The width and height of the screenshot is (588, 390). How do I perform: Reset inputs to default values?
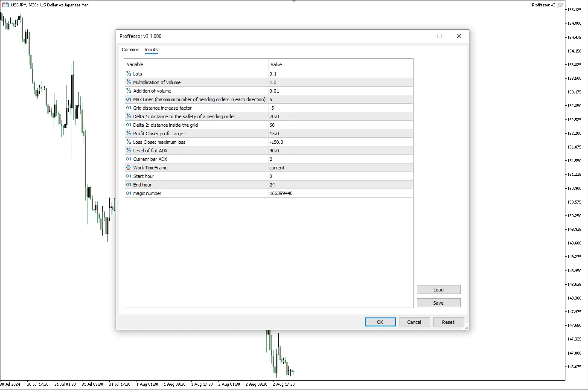448,322
